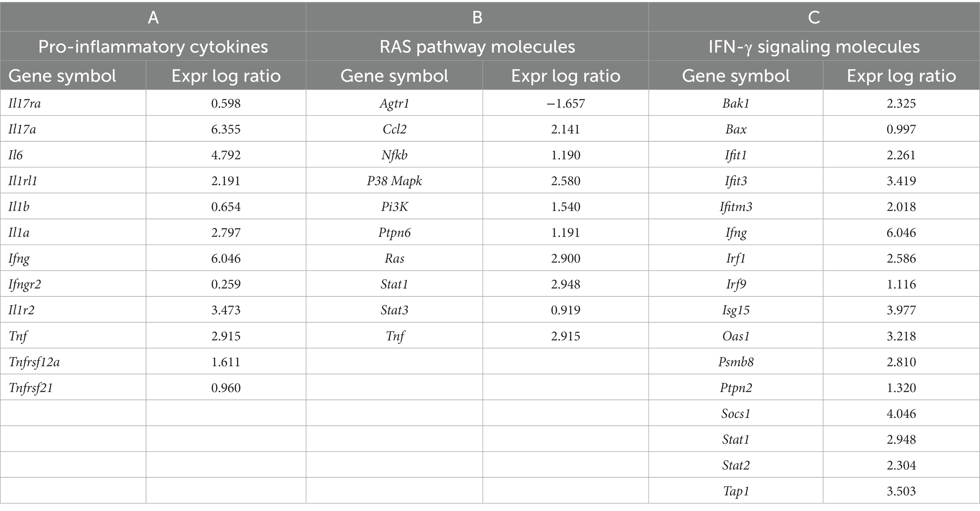Select the Tap1 expression value 3.503

pos(901,492)
